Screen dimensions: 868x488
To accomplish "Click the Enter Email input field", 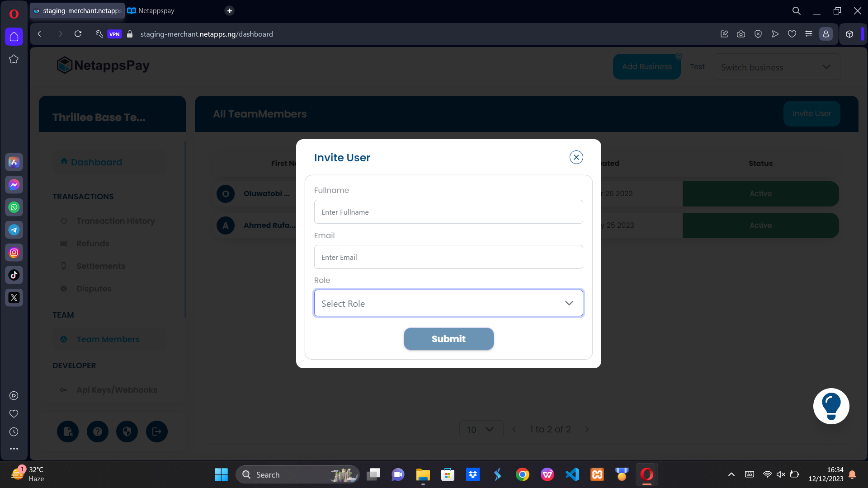I will tap(448, 257).
